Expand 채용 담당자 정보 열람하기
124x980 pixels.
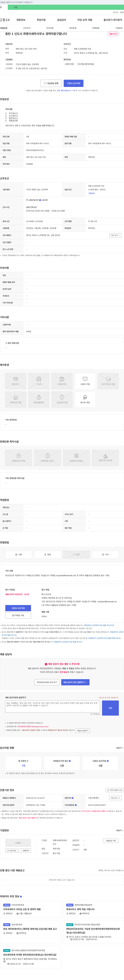(x=75, y=682)
